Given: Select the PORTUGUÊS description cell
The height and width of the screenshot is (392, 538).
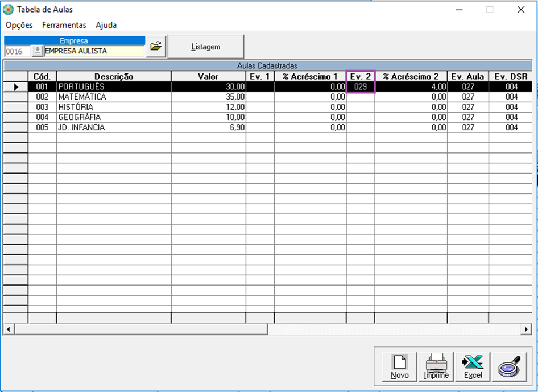Looking at the screenshot, I should (x=114, y=87).
